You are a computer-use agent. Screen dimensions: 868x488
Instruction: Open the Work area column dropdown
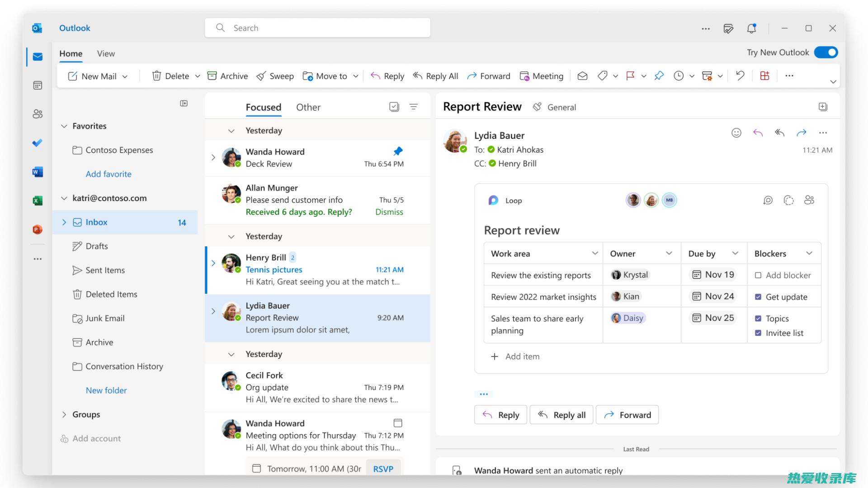coord(595,253)
